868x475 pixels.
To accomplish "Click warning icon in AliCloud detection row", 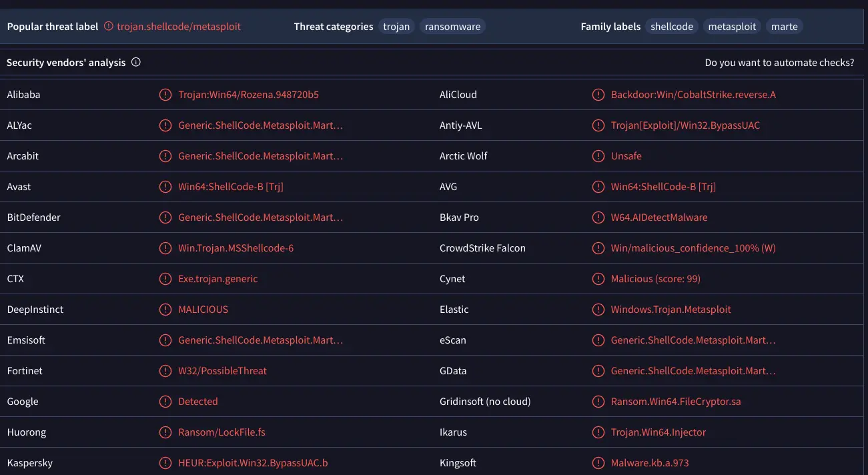I will tap(598, 95).
